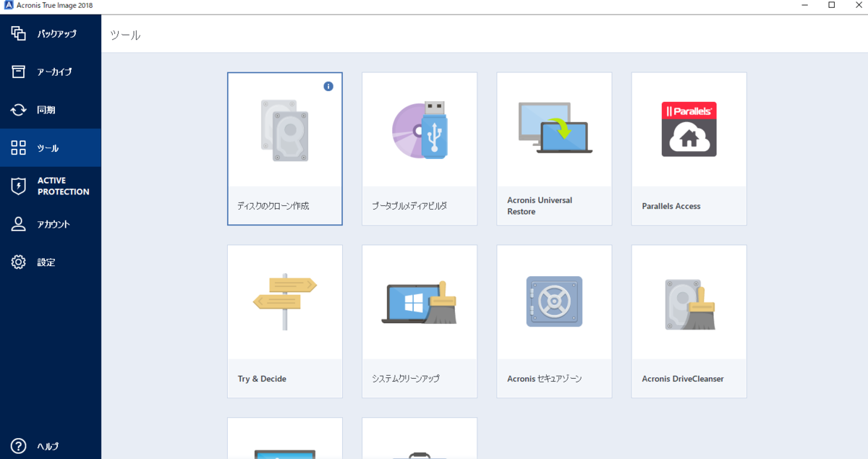Open the アーカイブ section
The height and width of the screenshot is (459, 868).
(x=54, y=72)
